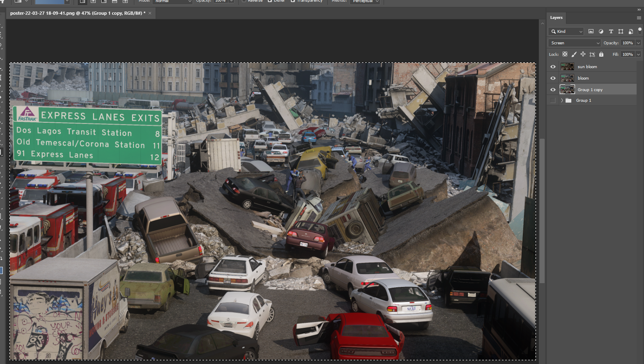Click the 'Group 1' group name
This screenshot has width=644, height=364.
tap(584, 100)
